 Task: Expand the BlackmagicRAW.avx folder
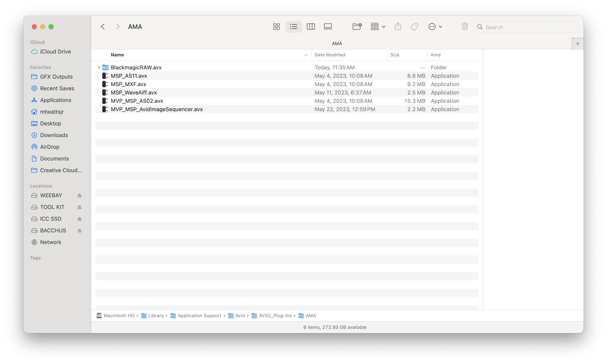pyautogui.click(x=99, y=67)
